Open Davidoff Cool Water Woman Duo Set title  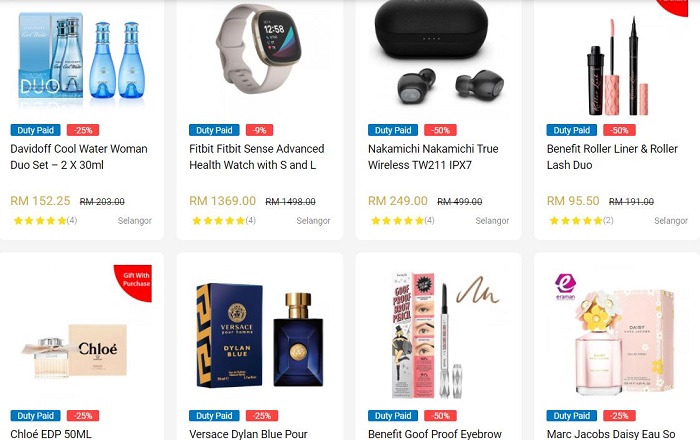coord(79,157)
